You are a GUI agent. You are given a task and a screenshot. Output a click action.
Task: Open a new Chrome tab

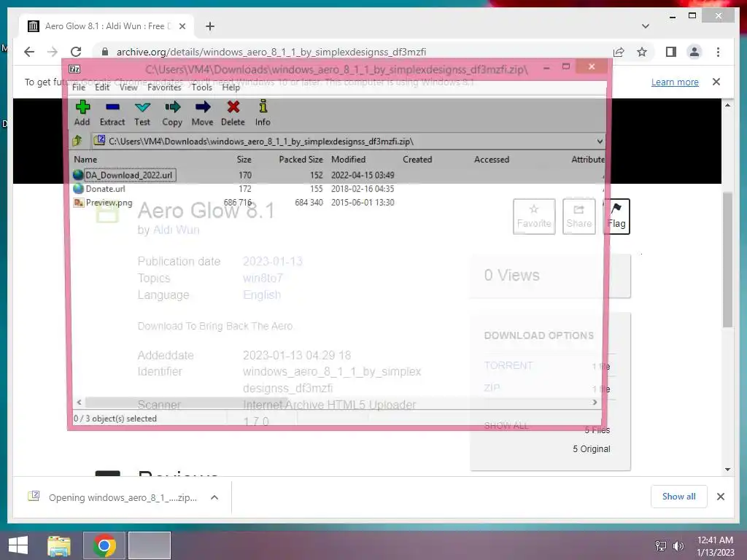point(209,26)
